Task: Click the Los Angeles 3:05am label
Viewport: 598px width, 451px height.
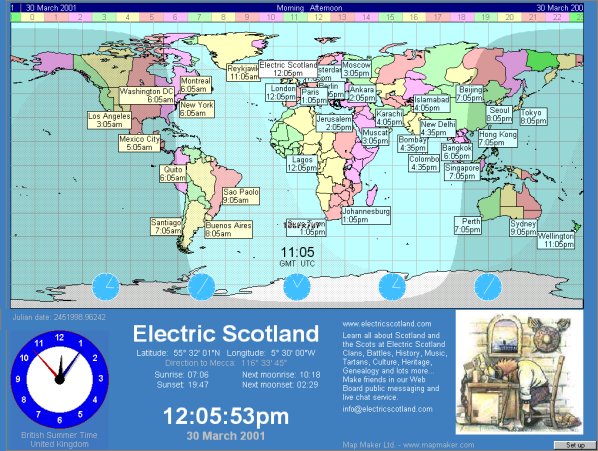Action: (109, 120)
